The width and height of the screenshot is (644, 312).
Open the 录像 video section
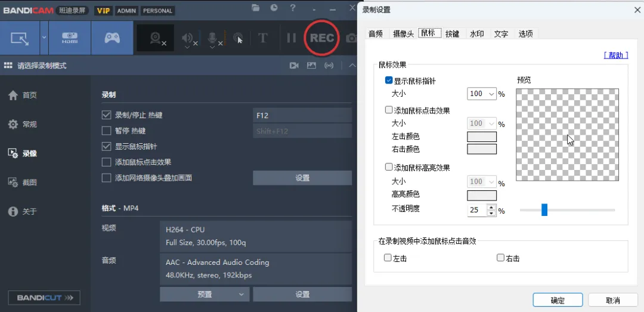coord(23,153)
